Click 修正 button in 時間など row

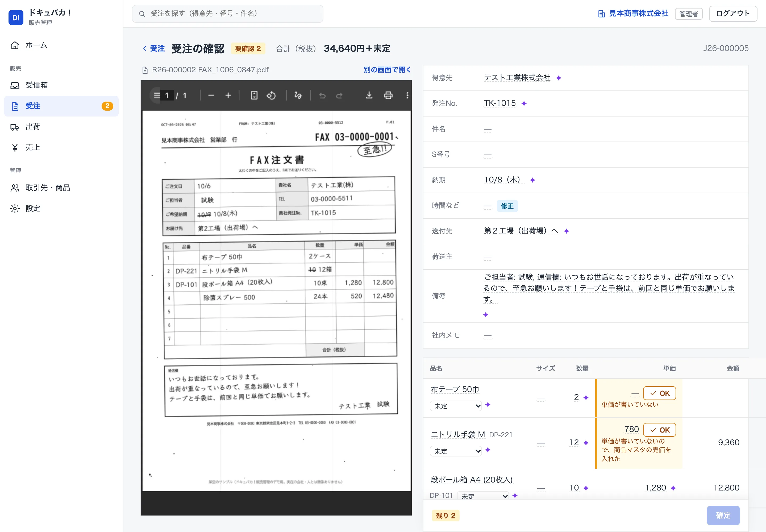(x=507, y=206)
